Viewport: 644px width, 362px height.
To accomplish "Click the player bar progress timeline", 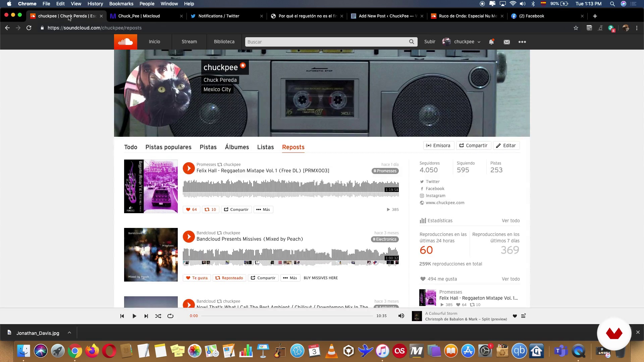I will click(287, 316).
